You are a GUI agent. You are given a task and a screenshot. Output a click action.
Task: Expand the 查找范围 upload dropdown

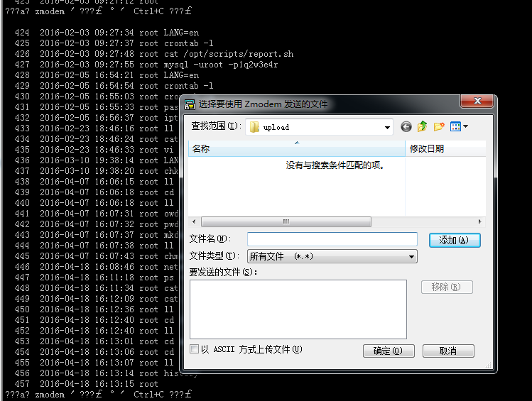coord(387,128)
